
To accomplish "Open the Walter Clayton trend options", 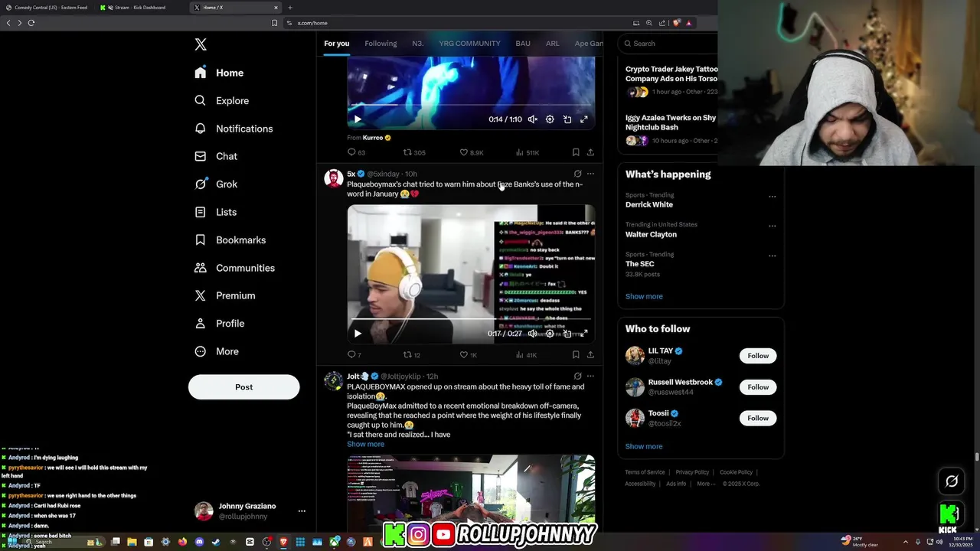I will (772, 226).
